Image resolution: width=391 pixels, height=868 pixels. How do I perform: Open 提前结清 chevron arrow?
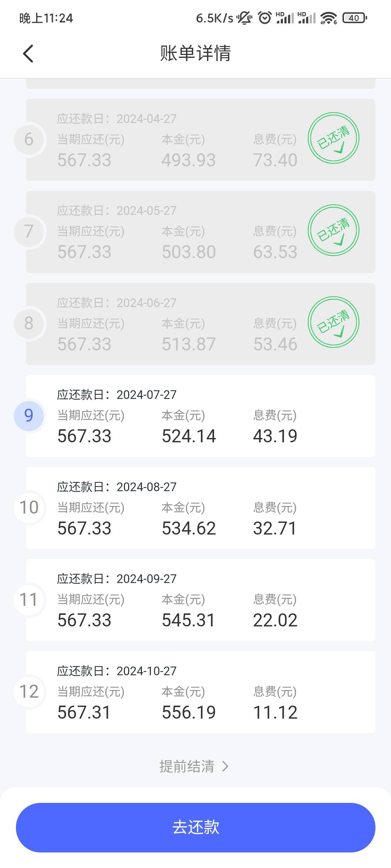[x=225, y=766]
